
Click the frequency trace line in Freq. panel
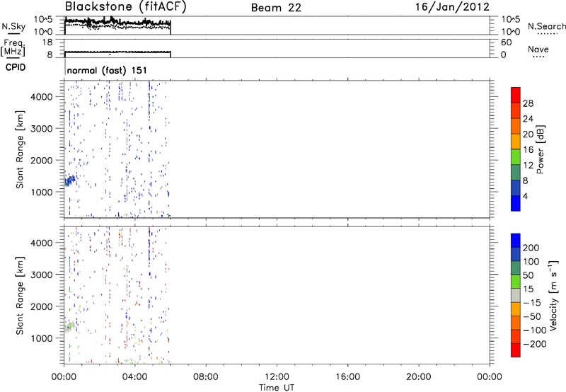(117, 52)
